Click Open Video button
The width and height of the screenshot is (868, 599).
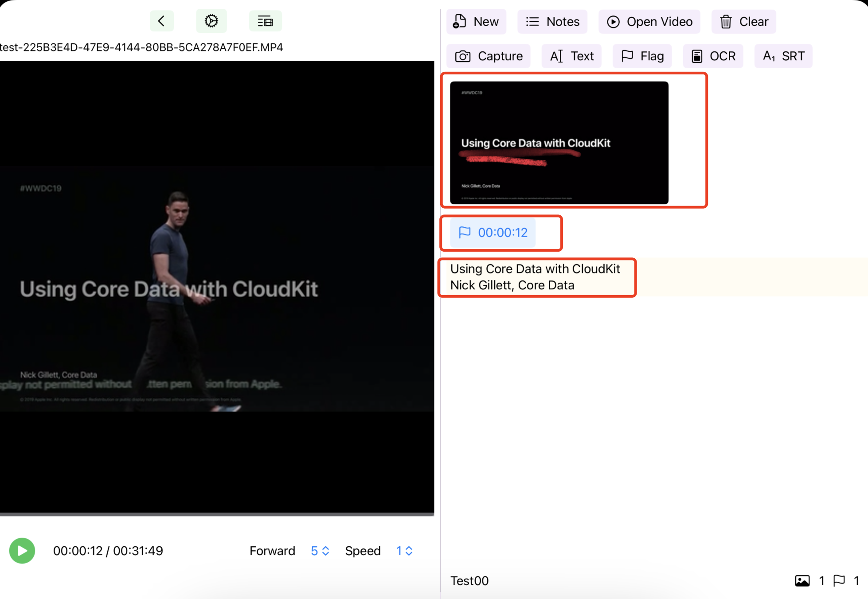tap(649, 21)
